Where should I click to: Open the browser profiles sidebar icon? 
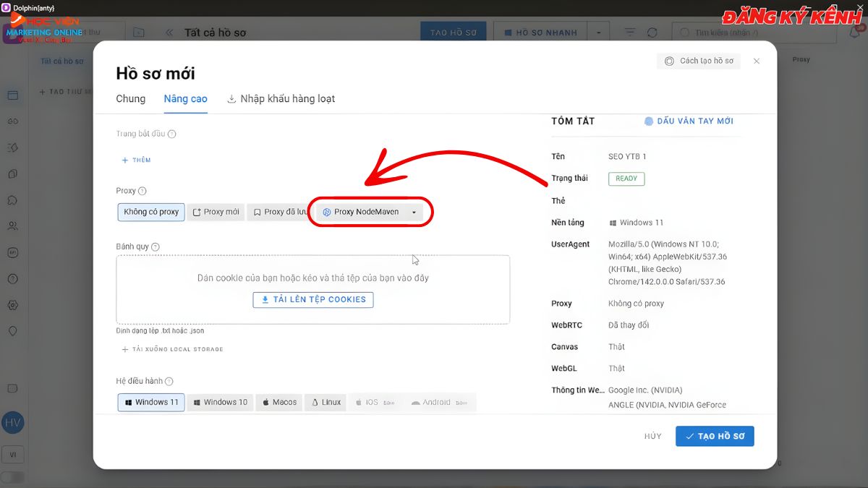[12, 95]
